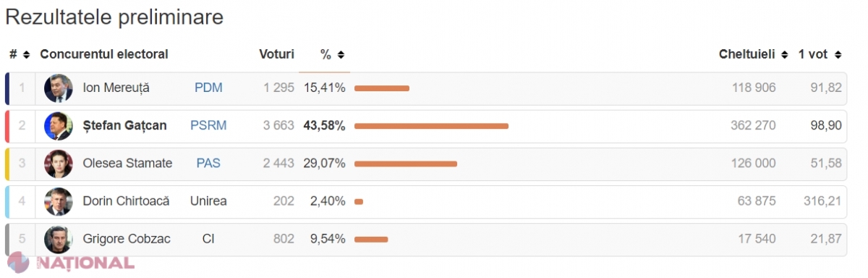Open Dorin Chirtoacă's avatar photo
This screenshot has width=868, height=278.
58,201
